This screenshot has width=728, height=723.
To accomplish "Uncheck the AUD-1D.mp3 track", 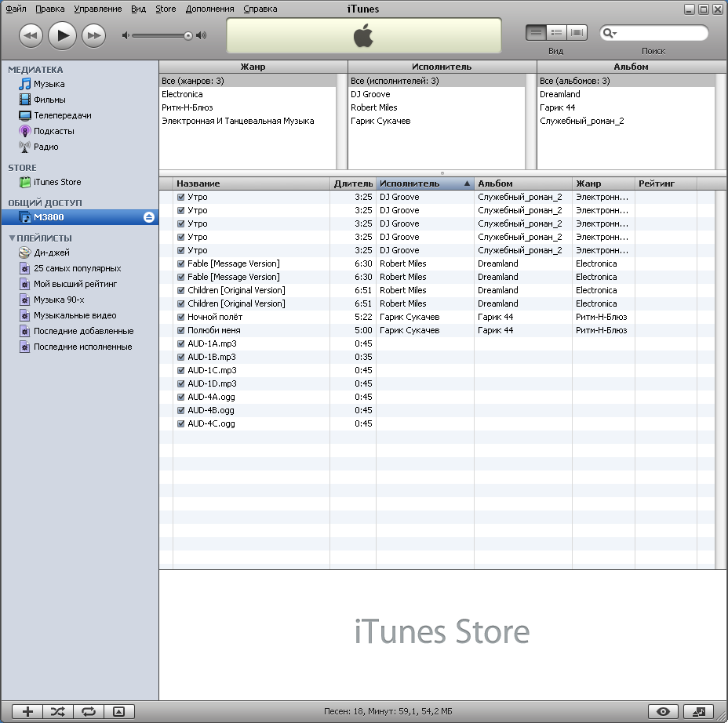I will 181,383.
